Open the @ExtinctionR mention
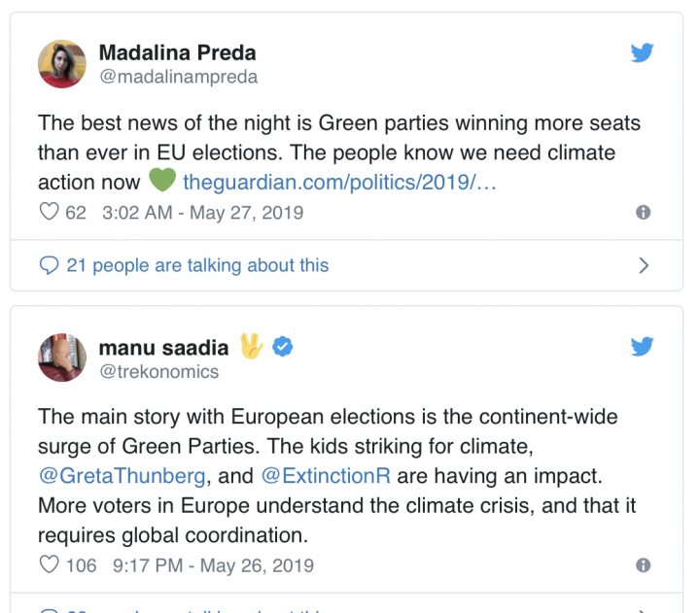Screen dimensions: 700x613 320,476
